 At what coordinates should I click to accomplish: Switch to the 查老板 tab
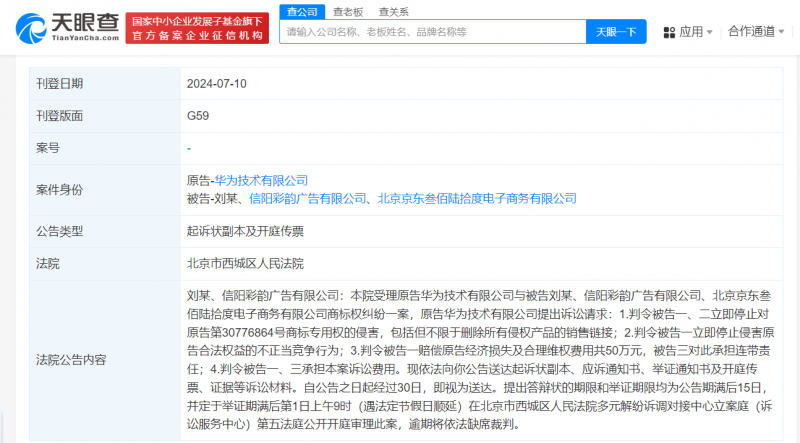(x=347, y=10)
